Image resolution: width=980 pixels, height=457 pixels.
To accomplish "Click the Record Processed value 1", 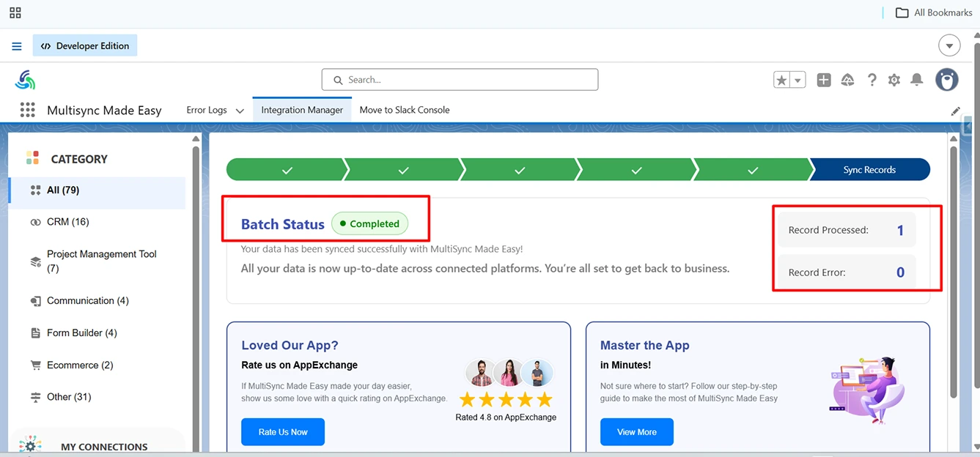I will tap(900, 231).
